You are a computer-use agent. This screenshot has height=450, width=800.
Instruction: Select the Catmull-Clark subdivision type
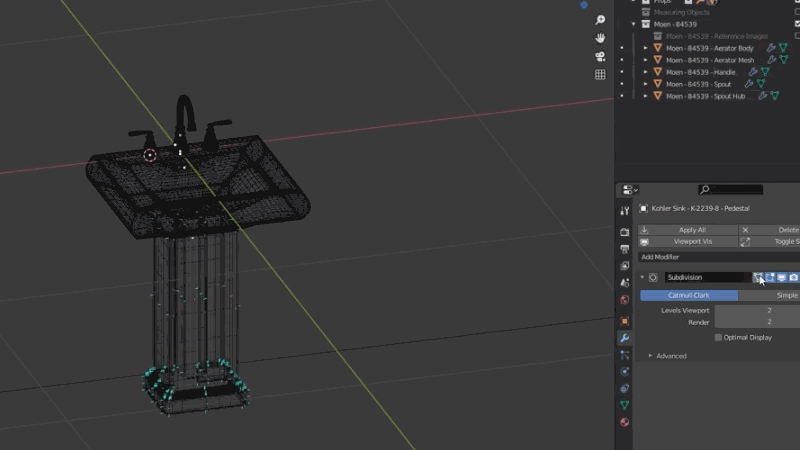tap(689, 295)
